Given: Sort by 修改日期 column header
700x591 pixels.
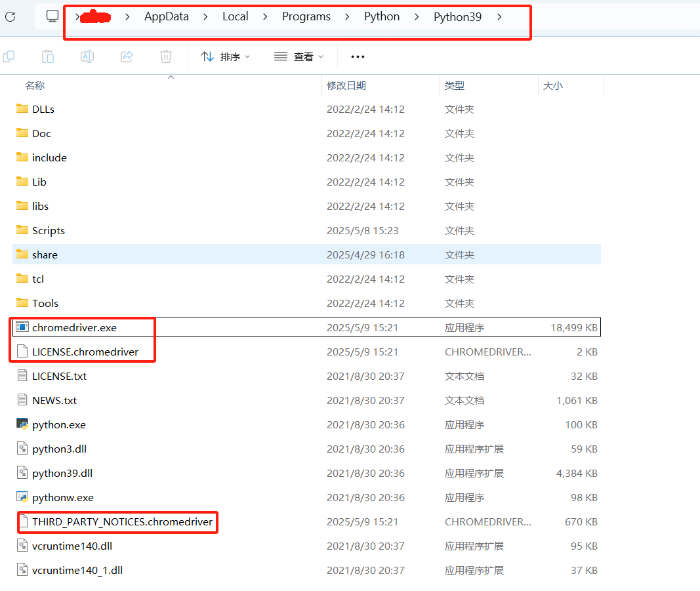Looking at the screenshot, I should click(346, 86).
